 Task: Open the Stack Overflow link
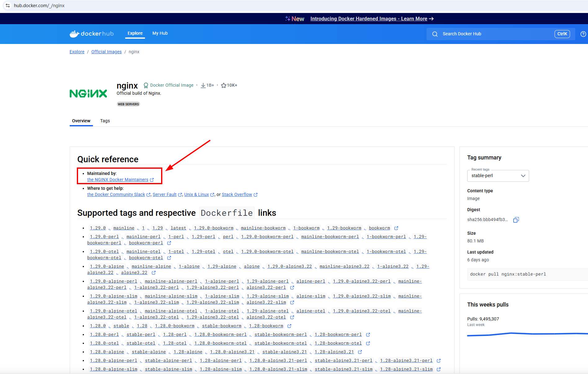tap(237, 194)
